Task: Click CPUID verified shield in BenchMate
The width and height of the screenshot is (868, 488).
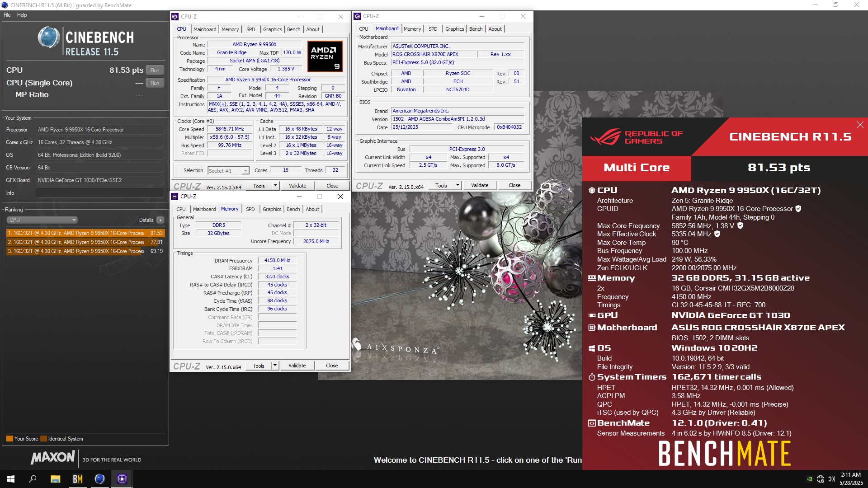Action: pos(798,209)
